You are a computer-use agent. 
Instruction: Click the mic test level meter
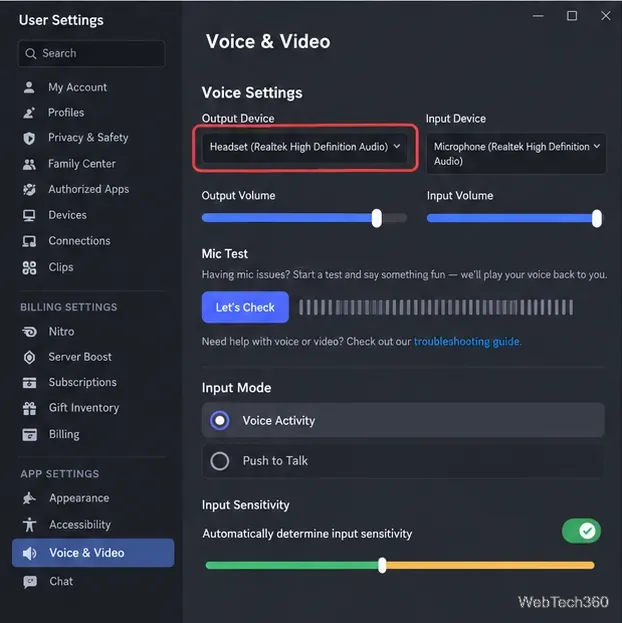click(436, 308)
